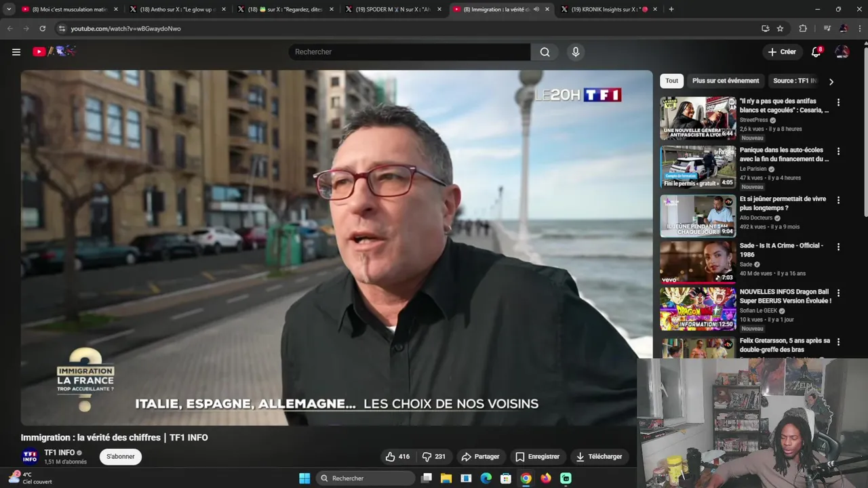Open the tab search dropdown arrow

point(8,9)
